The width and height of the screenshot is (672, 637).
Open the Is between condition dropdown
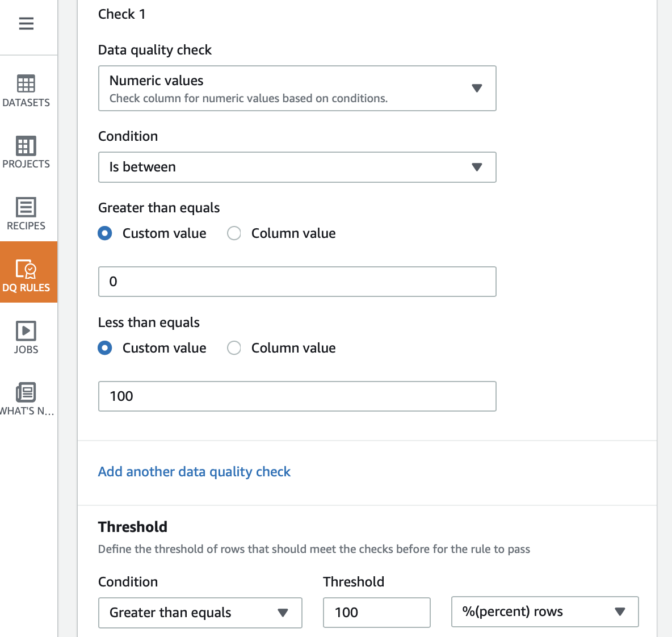click(x=297, y=167)
